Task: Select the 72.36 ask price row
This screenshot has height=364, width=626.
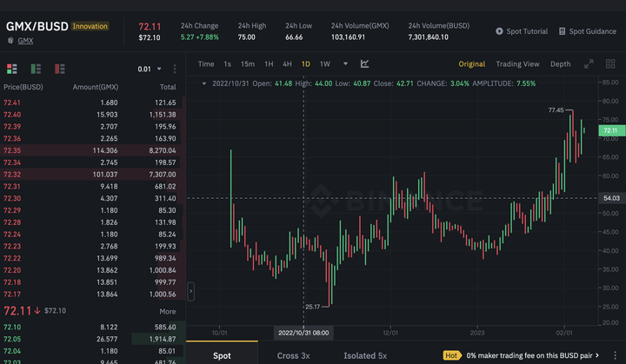Action: click(x=93, y=138)
